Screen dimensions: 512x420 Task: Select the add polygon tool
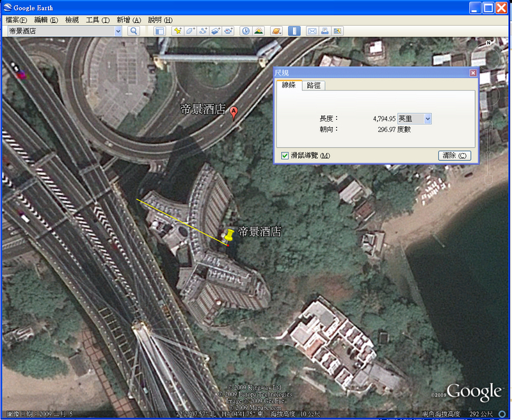pyautogui.click(x=190, y=31)
